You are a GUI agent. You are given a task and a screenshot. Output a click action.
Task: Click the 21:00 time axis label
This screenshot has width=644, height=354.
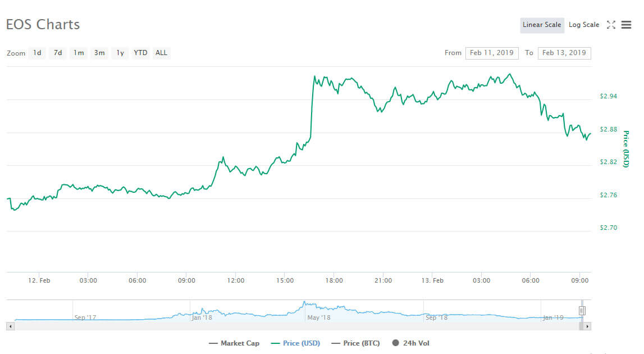tap(383, 280)
